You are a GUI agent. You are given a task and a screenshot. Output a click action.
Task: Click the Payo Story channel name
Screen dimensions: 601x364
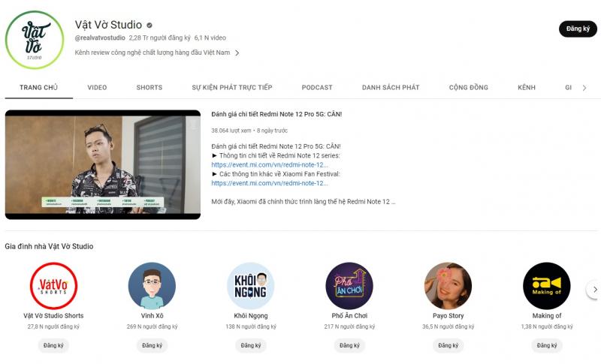pyautogui.click(x=448, y=316)
